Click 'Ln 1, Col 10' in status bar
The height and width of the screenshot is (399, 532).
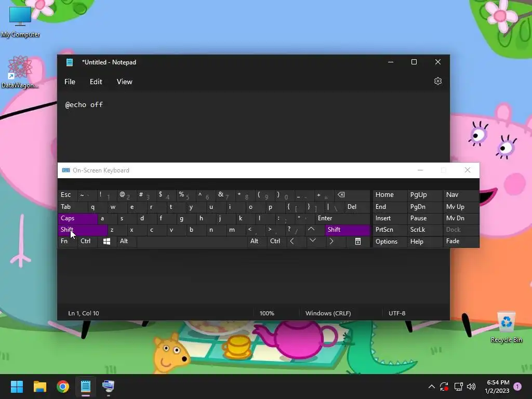click(x=84, y=313)
